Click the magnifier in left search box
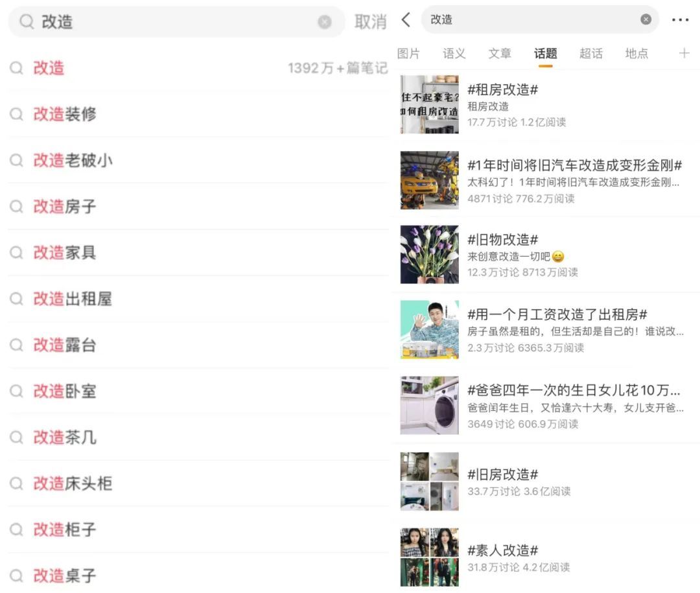The image size is (700, 593). coord(27,22)
